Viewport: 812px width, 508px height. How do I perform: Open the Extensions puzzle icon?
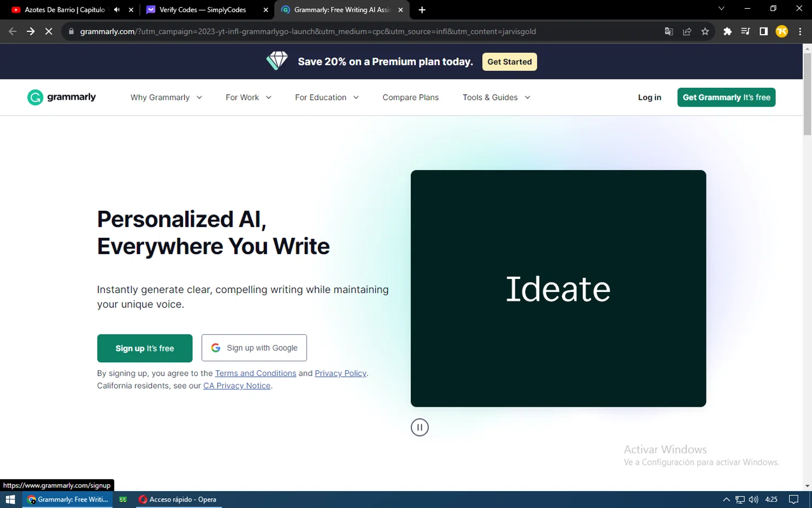click(x=728, y=31)
